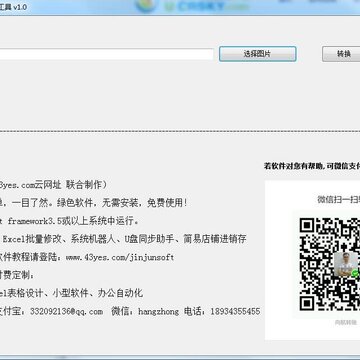Click the 绿色软件，无需安装 line
The height and width of the screenshot is (360, 360).
click(x=94, y=203)
